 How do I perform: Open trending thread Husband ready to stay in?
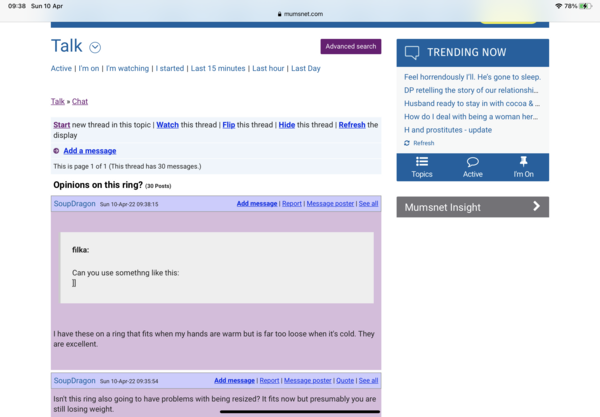tap(472, 103)
